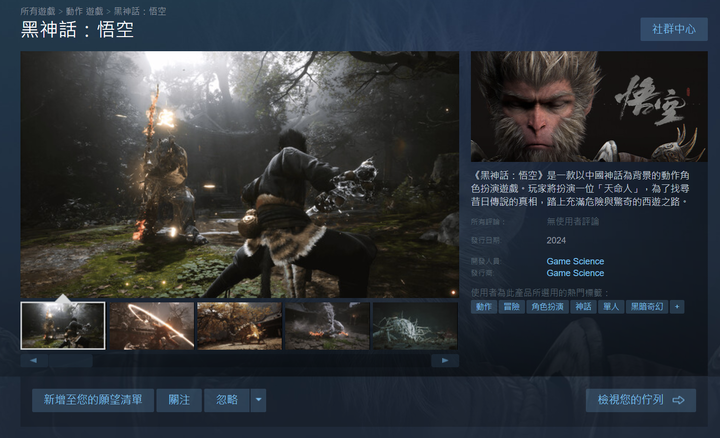The height and width of the screenshot is (438, 720).
Task: Click the 使用者為此產品所選用的熱門標籤 label
Action: pos(540,292)
